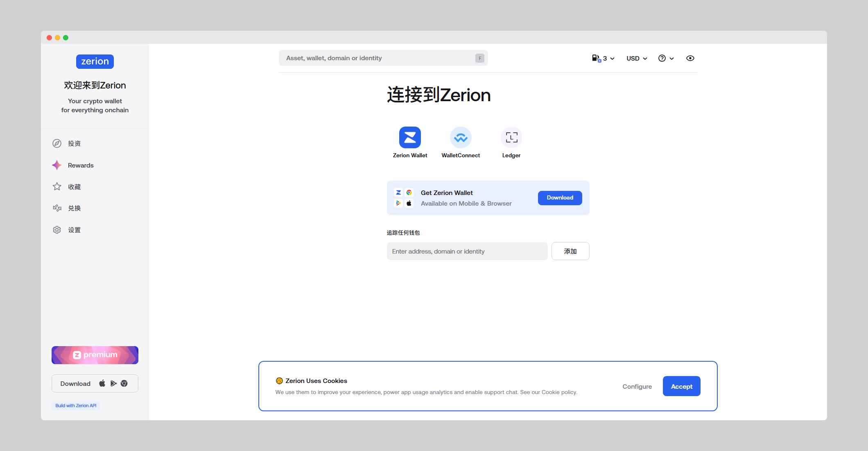The height and width of the screenshot is (451, 868).
Task: Open the 设置 gear settings item
Action: pyautogui.click(x=74, y=230)
